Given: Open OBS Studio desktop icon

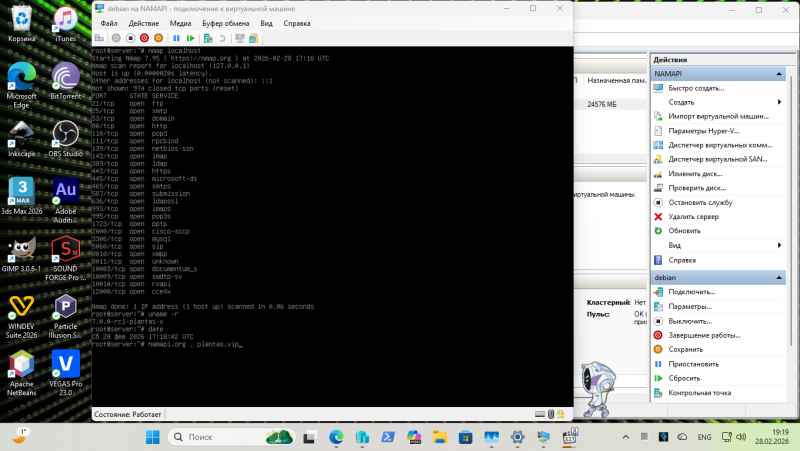Looking at the screenshot, I should click(x=66, y=139).
